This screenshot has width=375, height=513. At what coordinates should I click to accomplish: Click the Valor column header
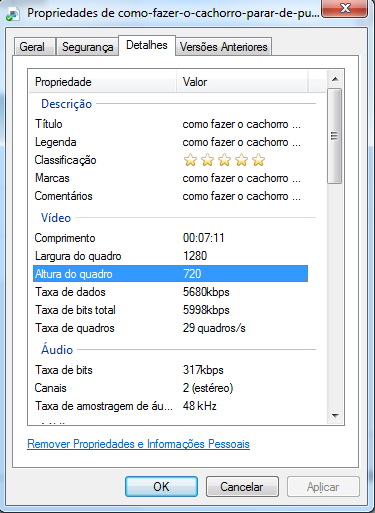tap(242, 82)
